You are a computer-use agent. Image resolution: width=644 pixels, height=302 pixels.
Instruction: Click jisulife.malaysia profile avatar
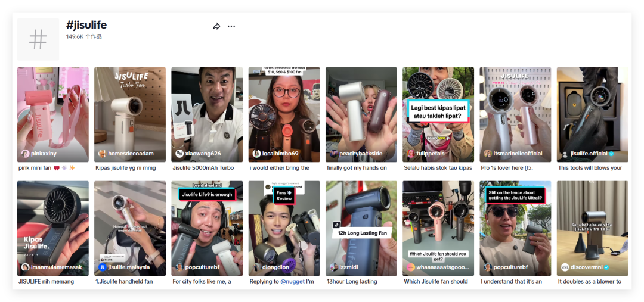click(x=103, y=267)
